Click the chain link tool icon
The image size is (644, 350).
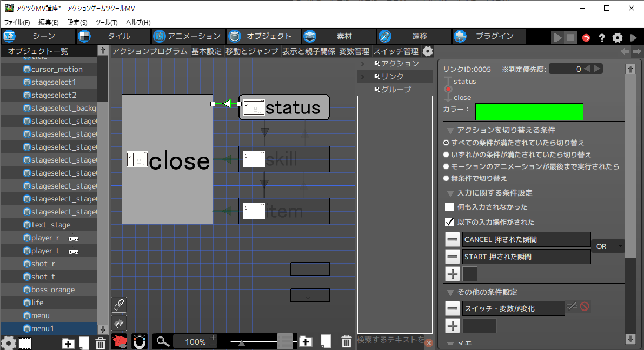tap(119, 305)
